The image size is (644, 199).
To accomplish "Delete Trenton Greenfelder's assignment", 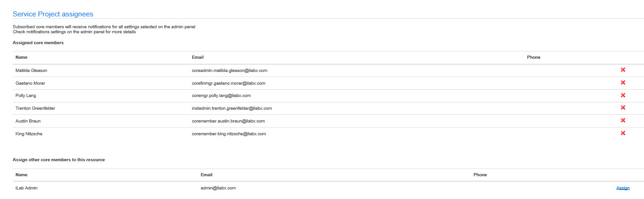I will [x=623, y=108].
